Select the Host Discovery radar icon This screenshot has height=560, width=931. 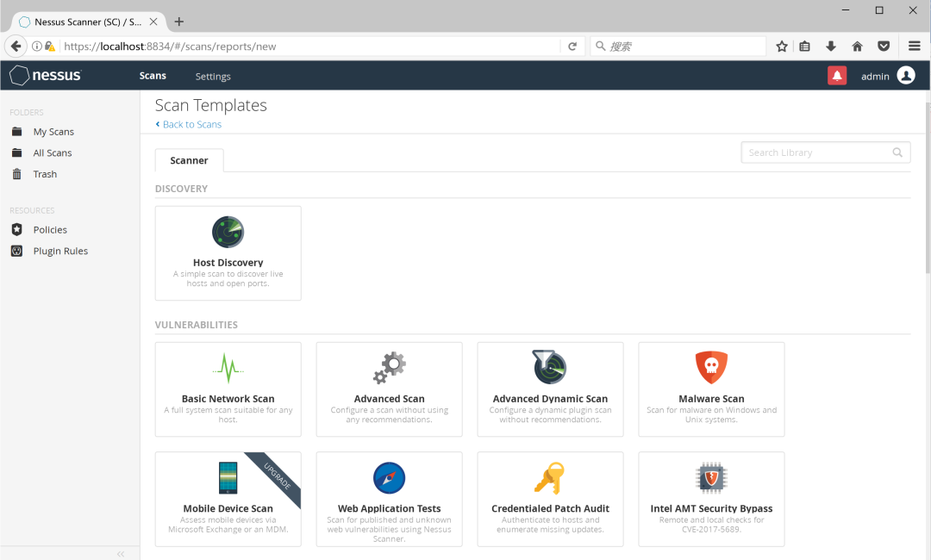click(x=228, y=232)
